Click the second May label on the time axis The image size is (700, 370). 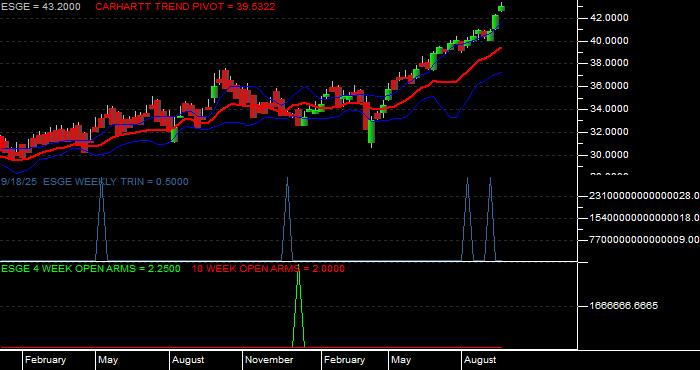400,360
